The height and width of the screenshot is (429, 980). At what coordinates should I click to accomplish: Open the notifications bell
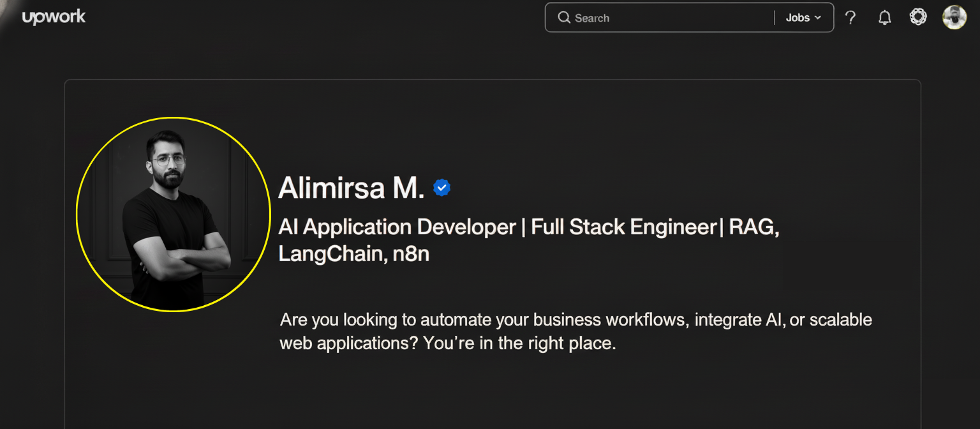click(x=884, y=18)
